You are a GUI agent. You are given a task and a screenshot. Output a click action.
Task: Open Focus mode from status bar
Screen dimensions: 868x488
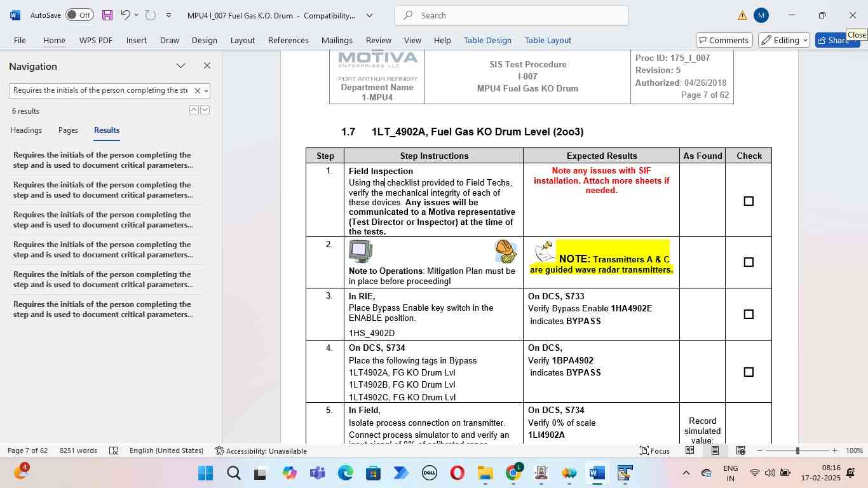click(654, 451)
